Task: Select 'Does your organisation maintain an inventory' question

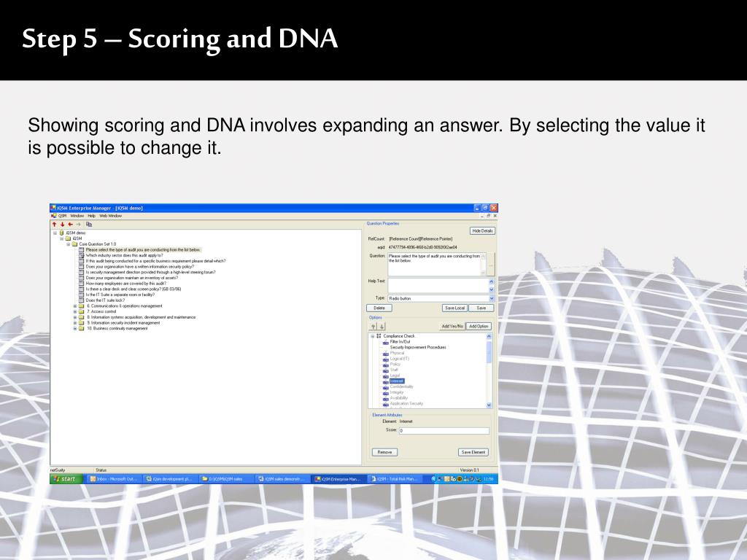Action: [x=132, y=278]
